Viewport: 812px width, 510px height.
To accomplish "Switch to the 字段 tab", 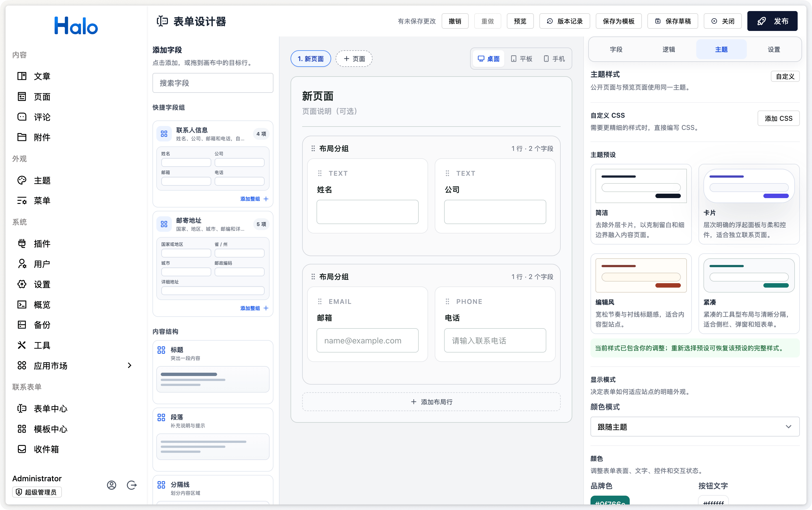I will coord(616,49).
